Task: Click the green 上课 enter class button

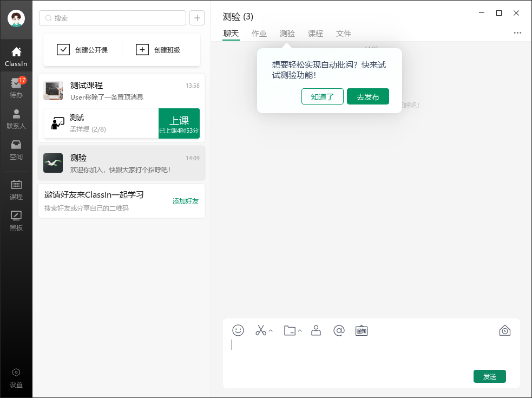Action: tap(179, 123)
